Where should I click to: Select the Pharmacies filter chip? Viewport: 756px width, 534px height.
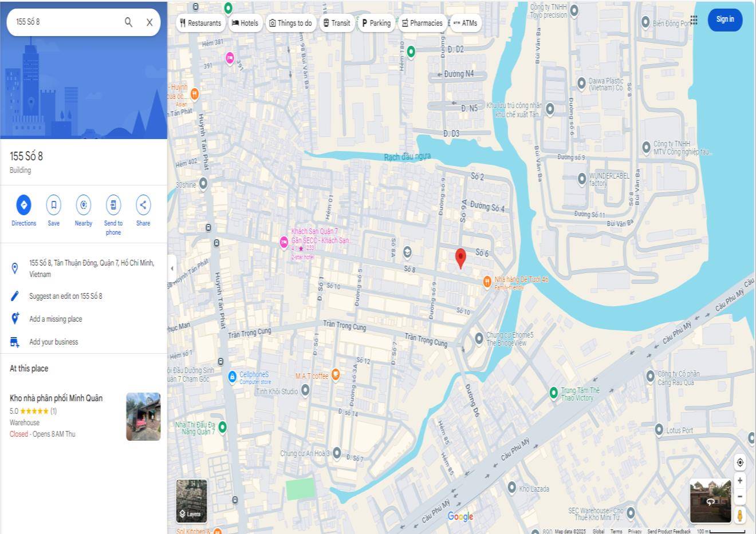pos(422,23)
